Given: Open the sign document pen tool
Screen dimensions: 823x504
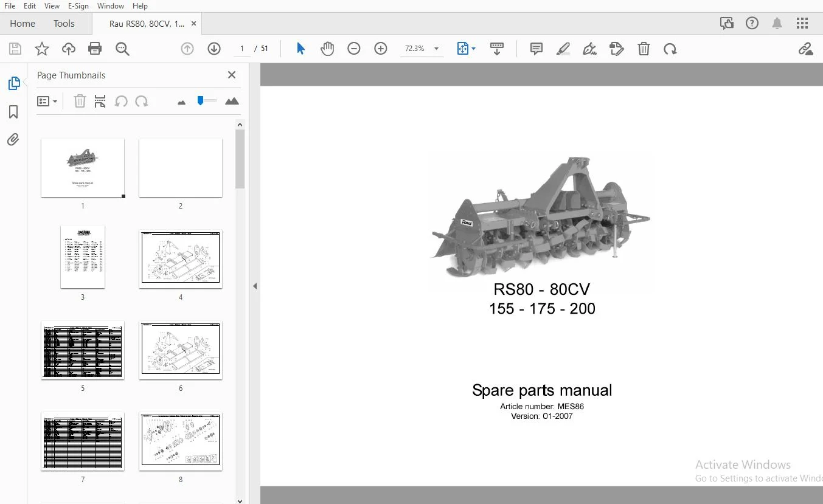Looking at the screenshot, I should point(589,49).
